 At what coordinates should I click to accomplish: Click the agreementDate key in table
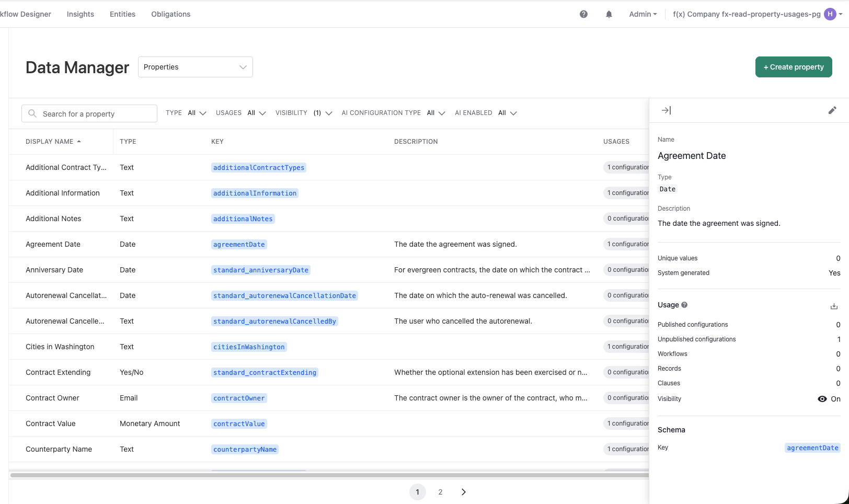coord(239,244)
